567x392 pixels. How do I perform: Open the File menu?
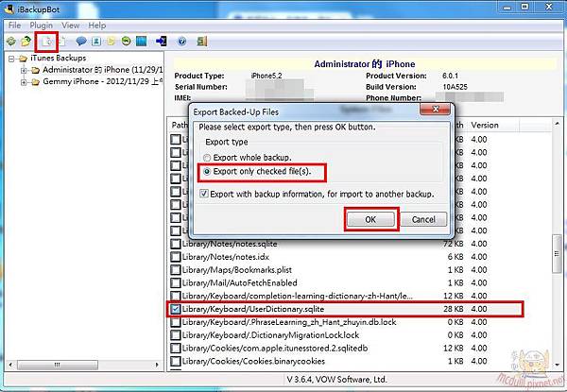pos(15,26)
